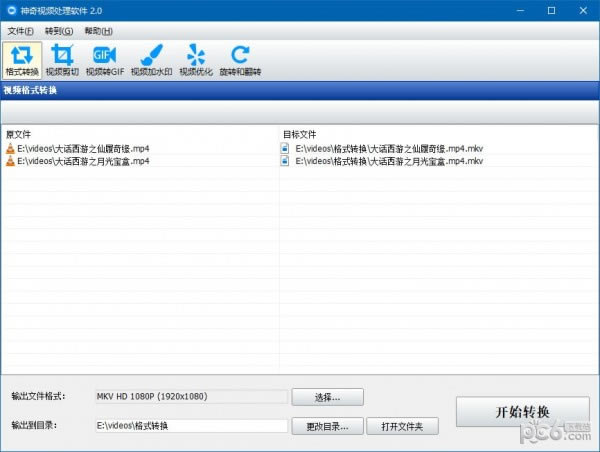Click the 目标文件 column header
Image resolution: width=600 pixels, height=452 pixels.
[300, 134]
